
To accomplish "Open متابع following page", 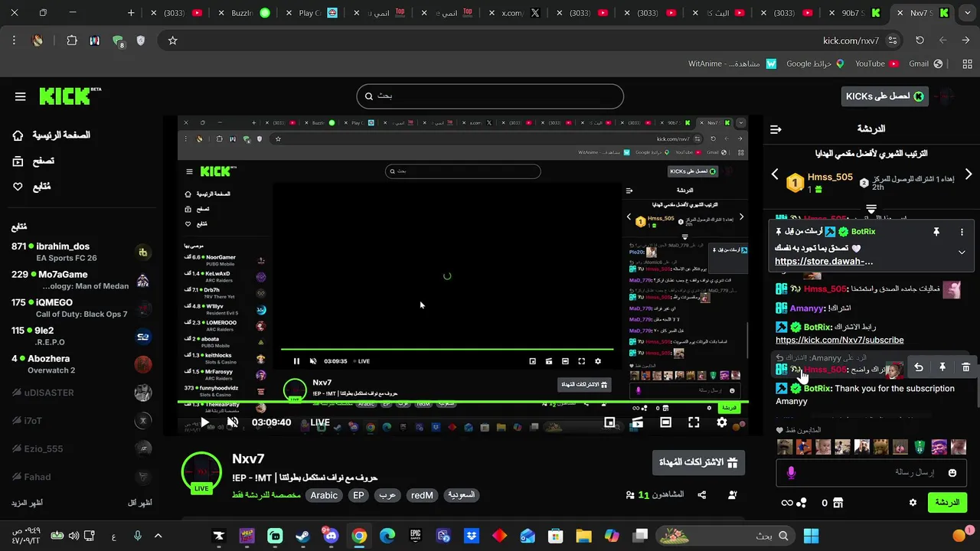I will point(31,186).
